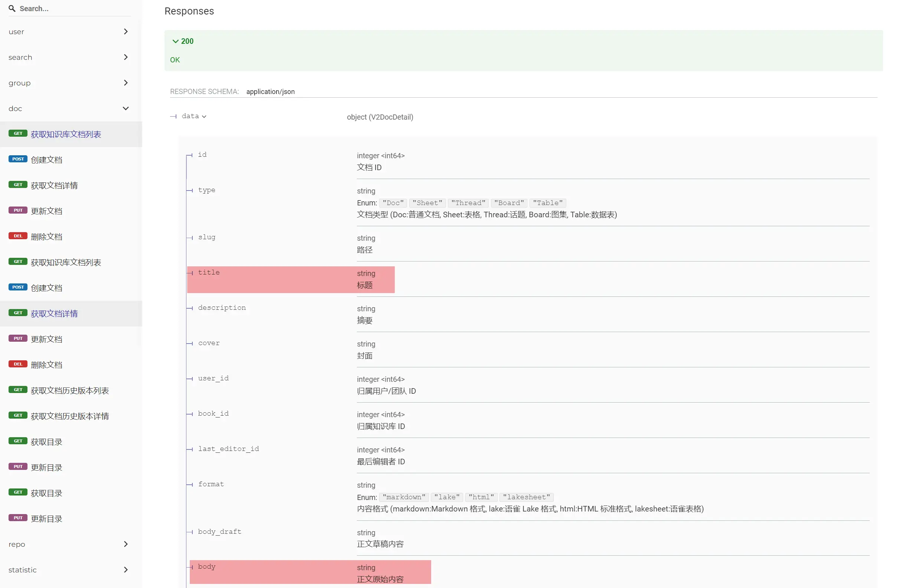Click the search magnifier icon

click(x=12, y=9)
